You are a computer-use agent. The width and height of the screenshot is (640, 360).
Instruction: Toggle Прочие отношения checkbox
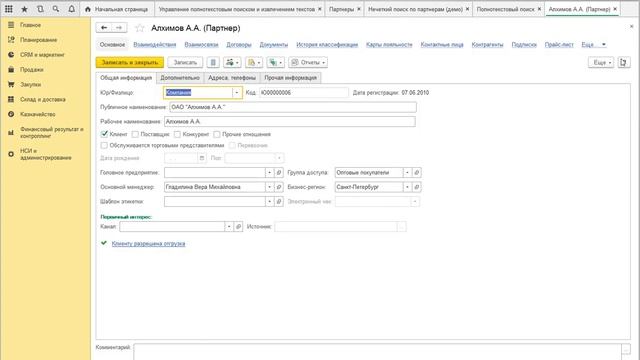[x=217, y=134]
